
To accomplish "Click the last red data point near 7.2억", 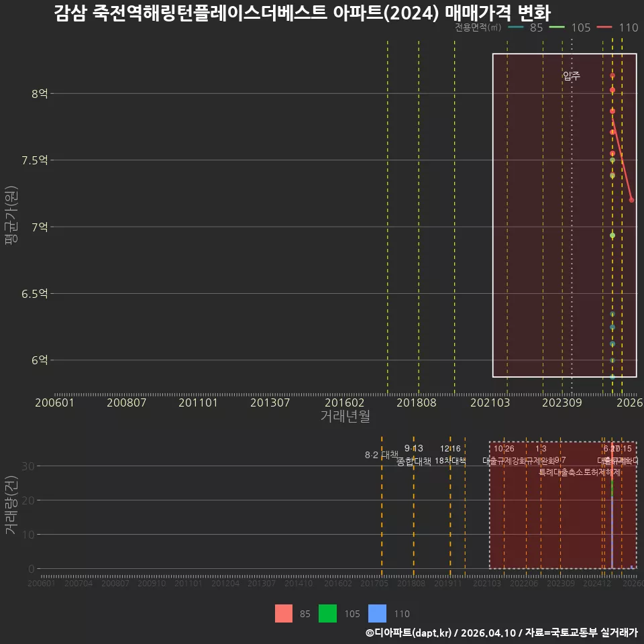I will pyautogui.click(x=632, y=200).
